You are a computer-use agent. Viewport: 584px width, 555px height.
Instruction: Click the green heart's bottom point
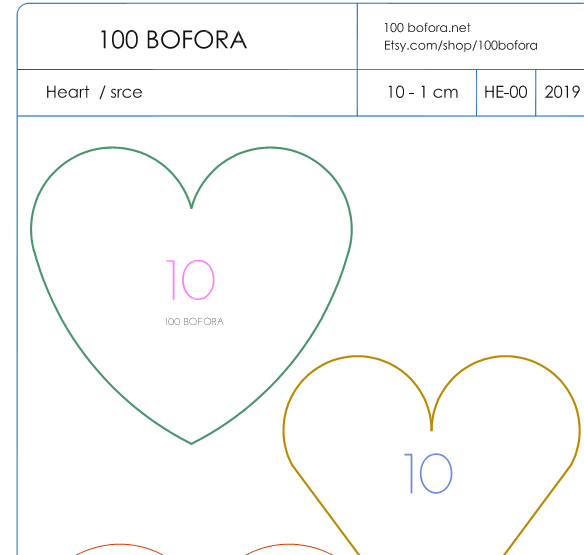(x=191, y=443)
